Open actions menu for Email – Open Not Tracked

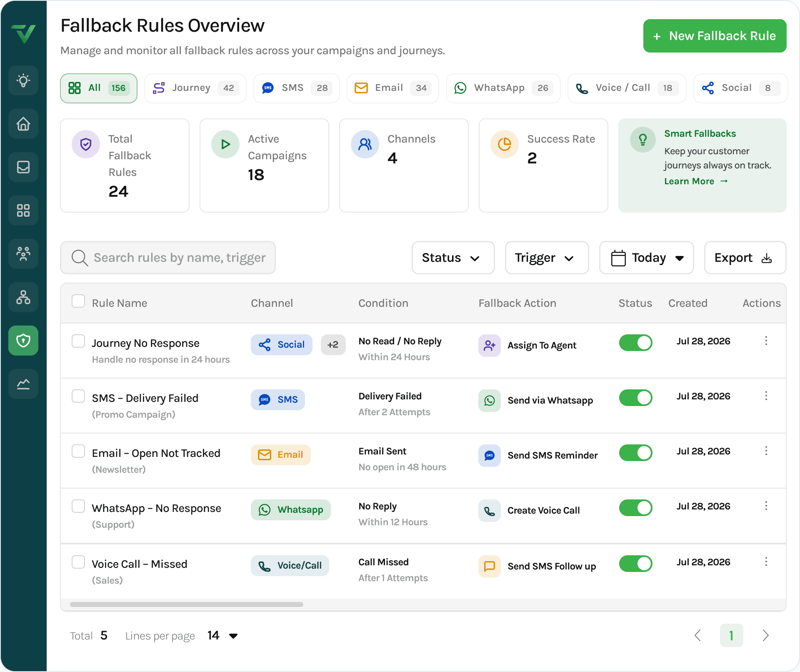coord(766,451)
